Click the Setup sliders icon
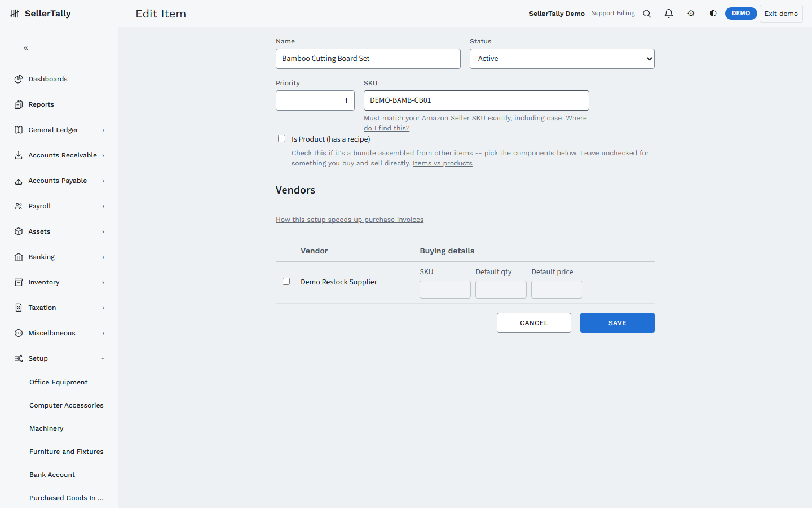Screen dimensions: 812x508 (x=19, y=358)
